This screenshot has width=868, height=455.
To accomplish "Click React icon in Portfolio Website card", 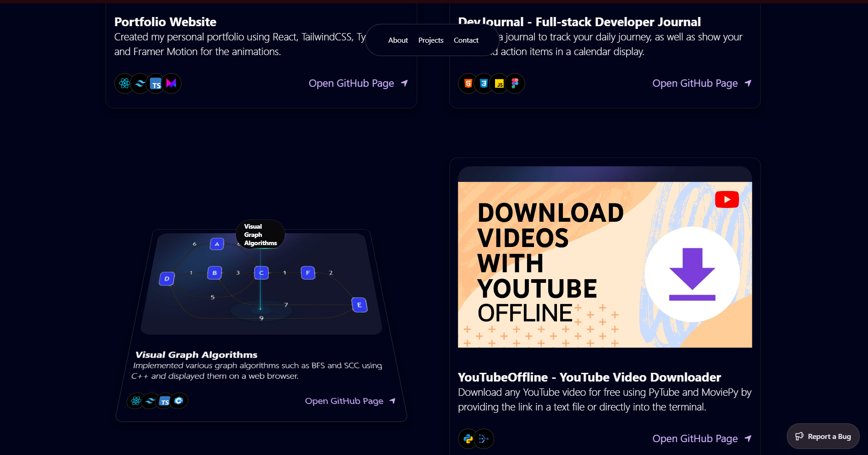I will click(x=124, y=84).
